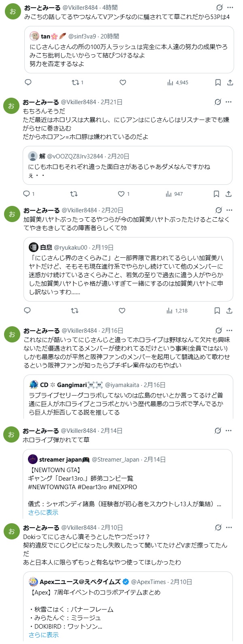The image size is (243, 644).
Task: Click おーとみーる avatar on 2月10日 tweet
Action: pyautogui.click(x=12, y=531)
